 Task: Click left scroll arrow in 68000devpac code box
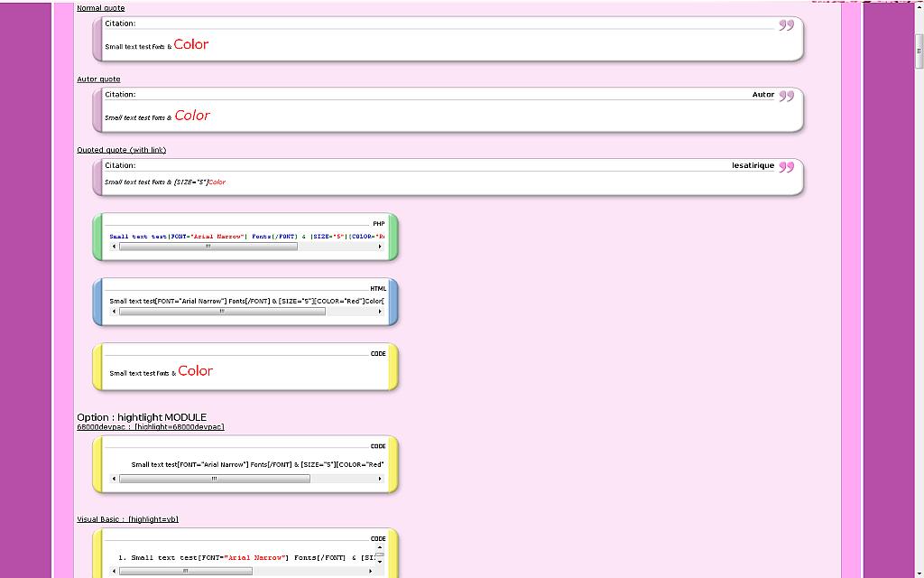tap(114, 479)
